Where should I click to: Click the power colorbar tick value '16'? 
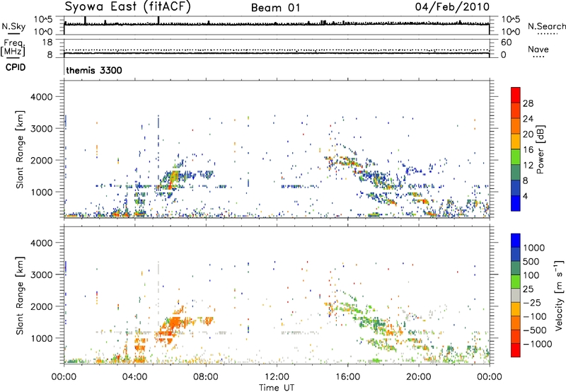tap(528, 150)
